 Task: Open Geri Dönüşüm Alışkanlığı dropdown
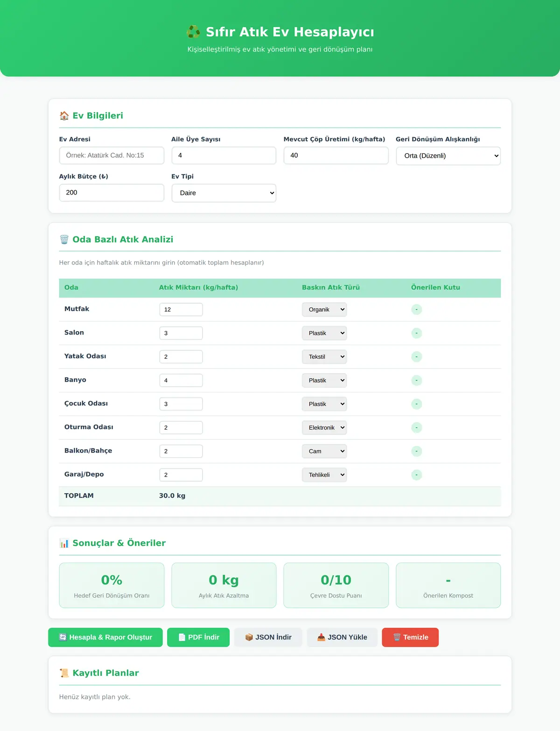[x=448, y=156]
